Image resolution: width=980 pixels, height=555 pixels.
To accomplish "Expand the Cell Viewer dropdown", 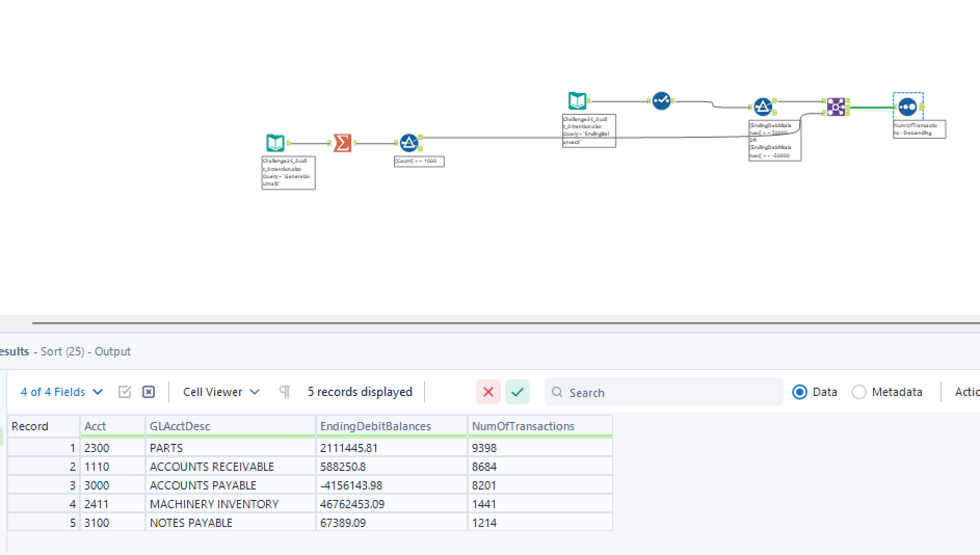I will pos(221,392).
